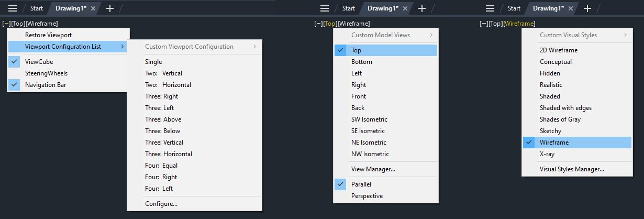644x219 pixels.
Task: Close the Drawing1 tab in the left panel
Action: pyautogui.click(x=93, y=8)
